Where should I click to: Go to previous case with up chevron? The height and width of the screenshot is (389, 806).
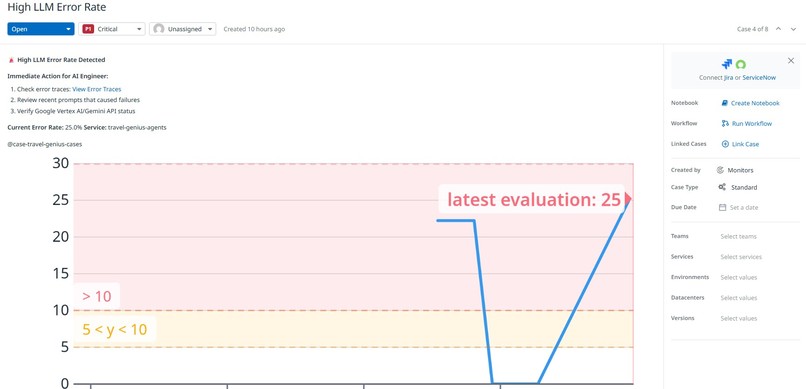coord(778,29)
